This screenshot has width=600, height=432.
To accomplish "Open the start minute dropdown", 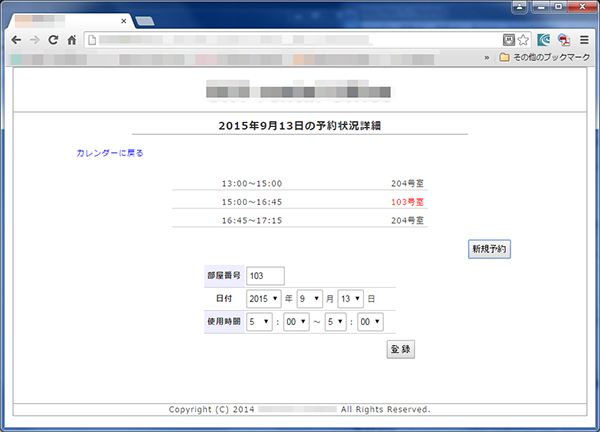I will click(296, 322).
